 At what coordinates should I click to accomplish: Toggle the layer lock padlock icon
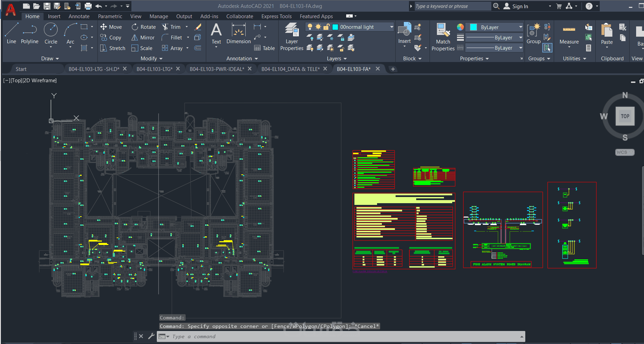pos(326,27)
